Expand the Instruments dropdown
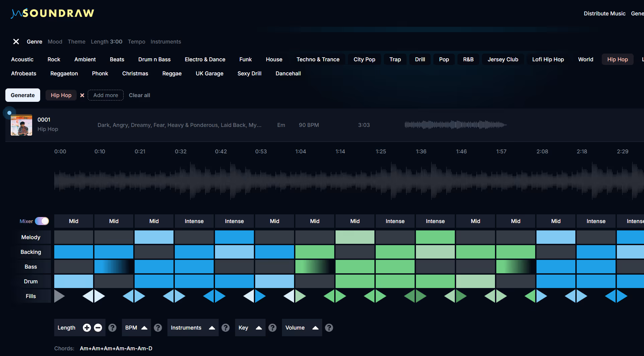The width and height of the screenshot is (644, 356). click(193, 328)
